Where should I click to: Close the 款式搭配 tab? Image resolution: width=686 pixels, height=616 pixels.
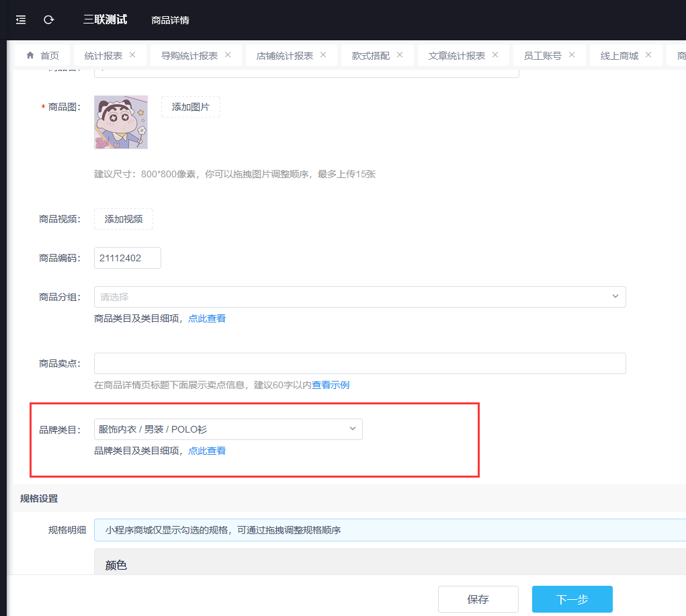pyautogui.click(x=399, y=54)
